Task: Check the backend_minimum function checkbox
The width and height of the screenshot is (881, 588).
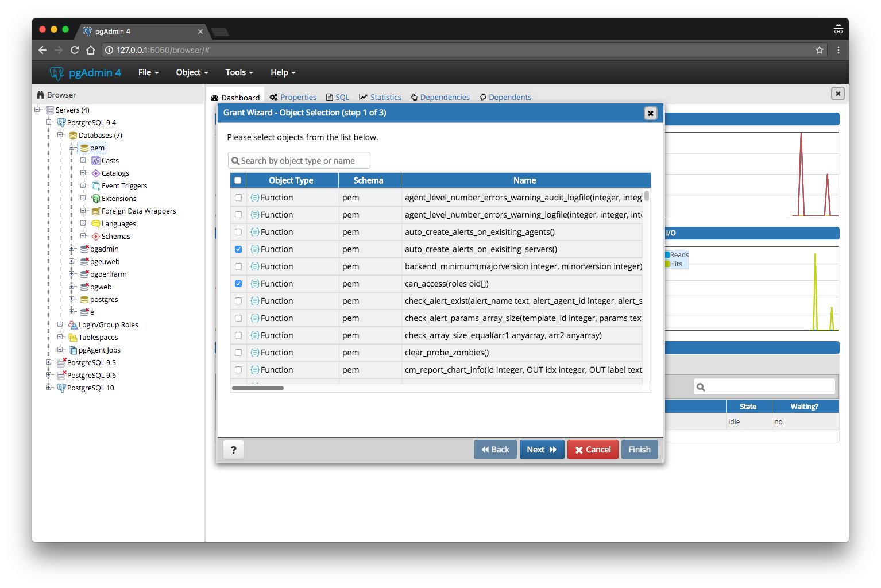Action: pyautogui.click(x=238, y=266)
